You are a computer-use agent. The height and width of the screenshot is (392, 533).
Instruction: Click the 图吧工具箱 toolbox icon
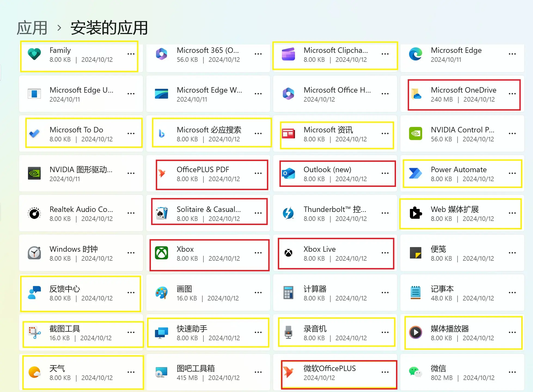(162, 372)
